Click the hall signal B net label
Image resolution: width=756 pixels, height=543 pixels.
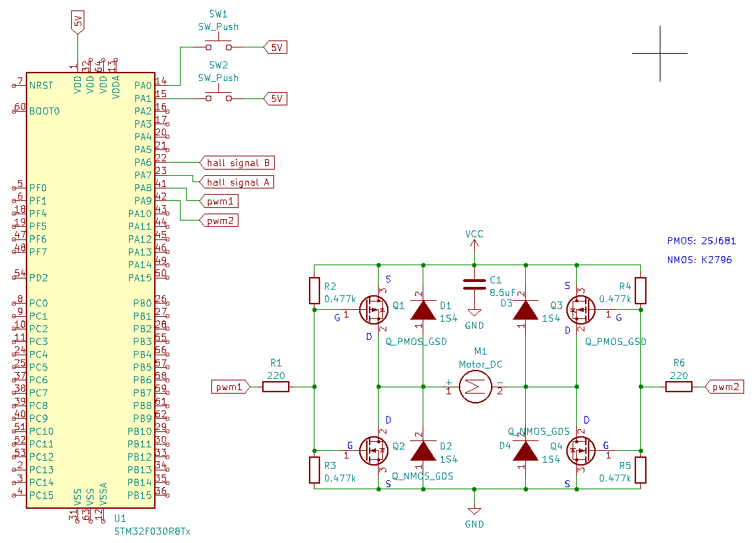(x=237, y=163)
